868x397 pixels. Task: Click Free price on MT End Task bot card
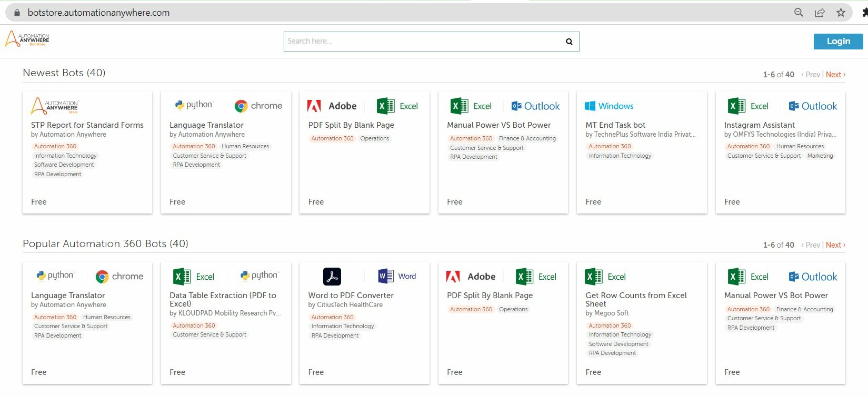(593, 202)
